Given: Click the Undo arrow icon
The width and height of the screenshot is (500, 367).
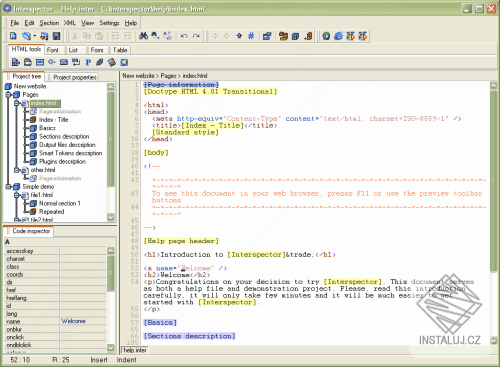Looking at the screenshot, I should (184, 36).
